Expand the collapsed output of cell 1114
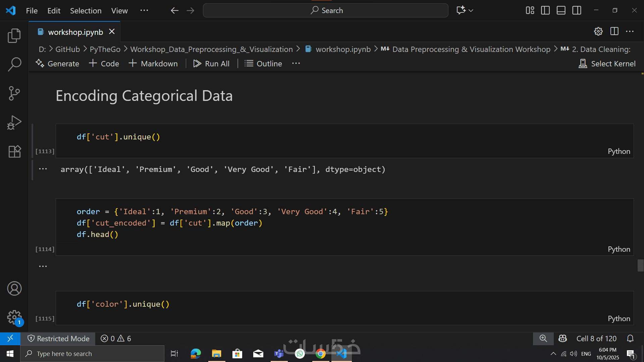The image size is (644, 362). pyautogui.click(x=43, y=266)
